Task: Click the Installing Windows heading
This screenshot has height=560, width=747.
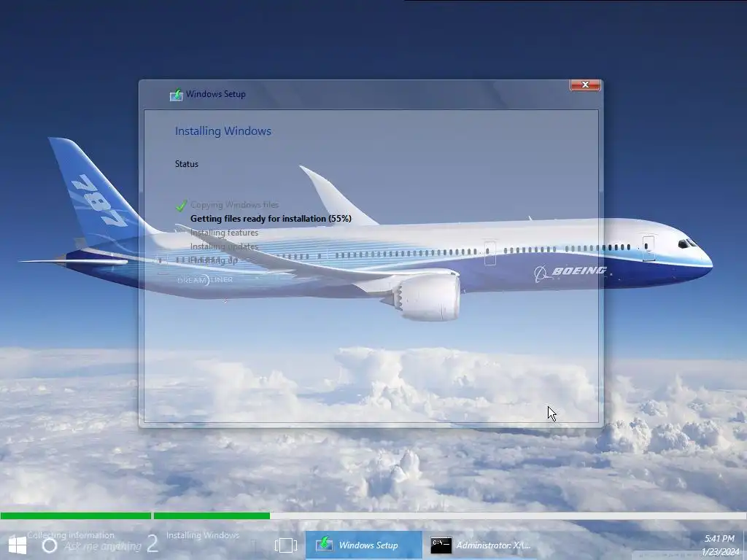Action: 223,131
